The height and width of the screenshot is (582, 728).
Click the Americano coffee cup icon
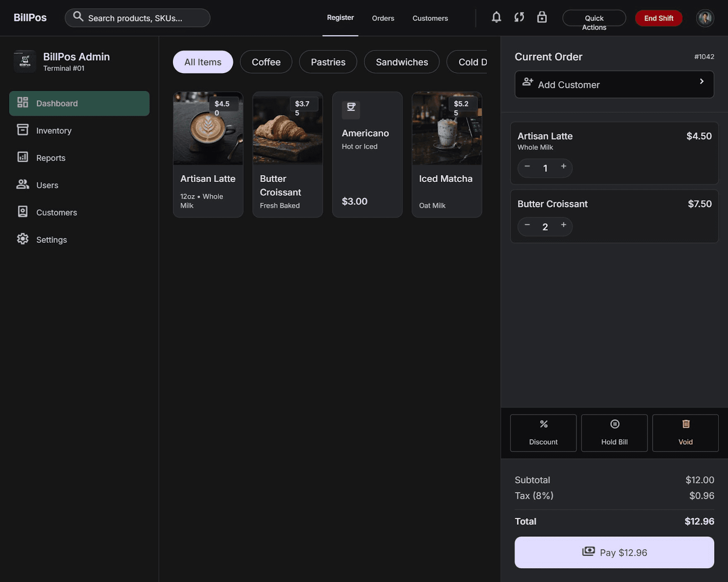point(351,107)
